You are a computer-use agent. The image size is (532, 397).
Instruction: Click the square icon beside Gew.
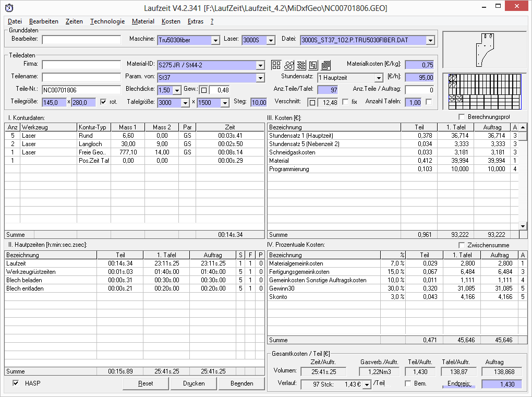click(x=204, y=90)
